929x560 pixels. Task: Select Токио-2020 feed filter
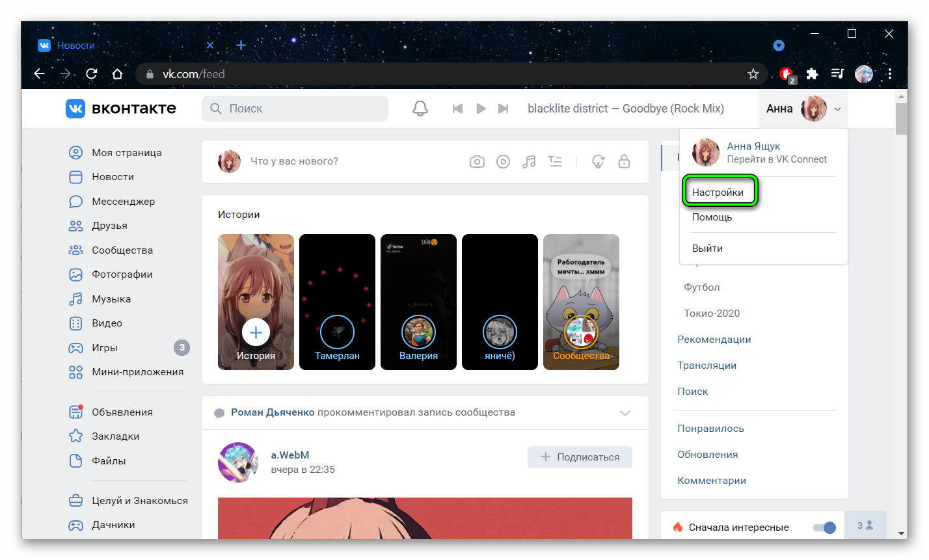click(x=712, y=313)
